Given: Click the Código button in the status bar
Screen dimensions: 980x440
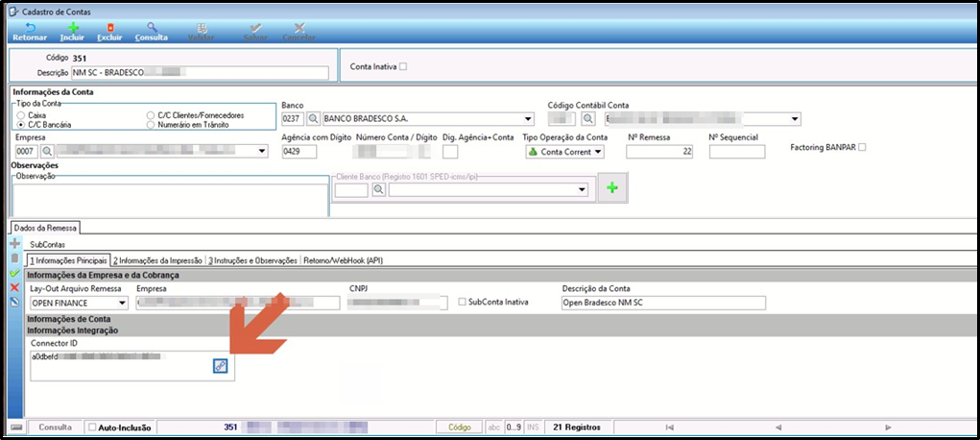Looking at the screenshot, I should click(x=460, y=428).
